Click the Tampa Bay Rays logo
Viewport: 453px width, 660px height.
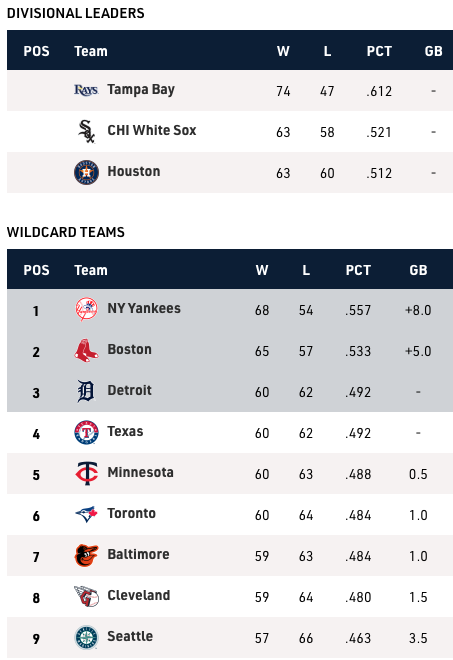coord(86,90)
